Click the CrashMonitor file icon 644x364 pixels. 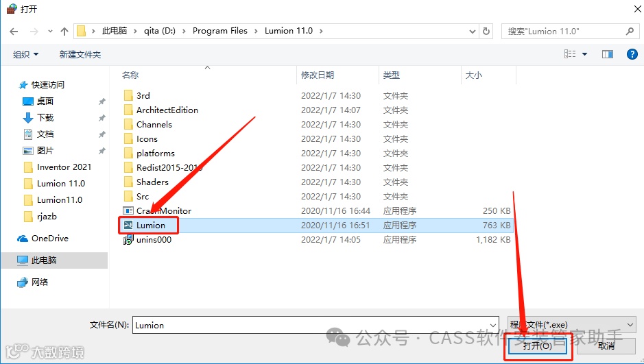[x=128, y=210]
